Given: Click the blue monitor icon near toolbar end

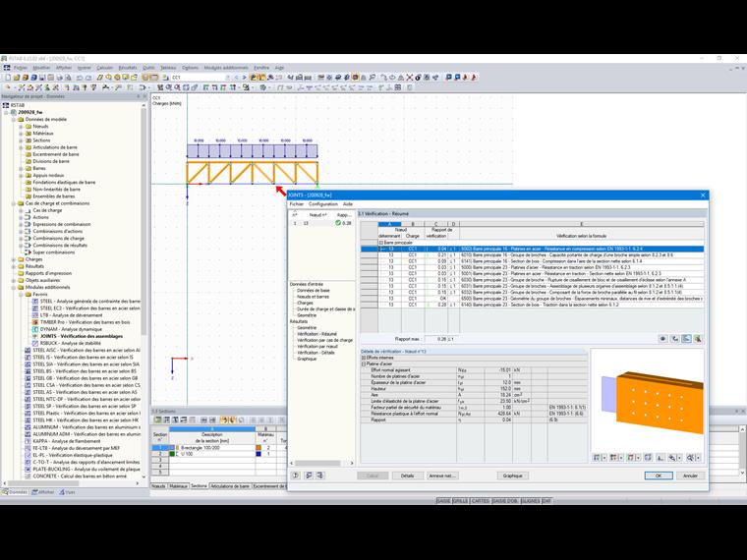Looking at the screenshot, I should pyautogui.click(x=449, y=78).
